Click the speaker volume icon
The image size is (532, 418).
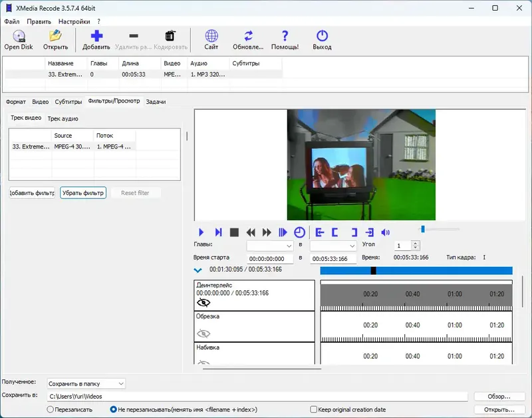pos(385,232)
